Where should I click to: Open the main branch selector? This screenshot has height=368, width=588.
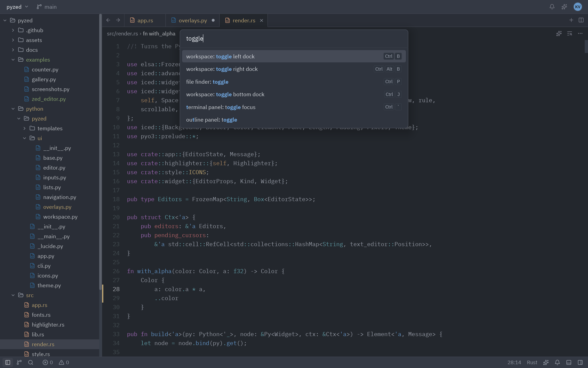click(47, 7)
